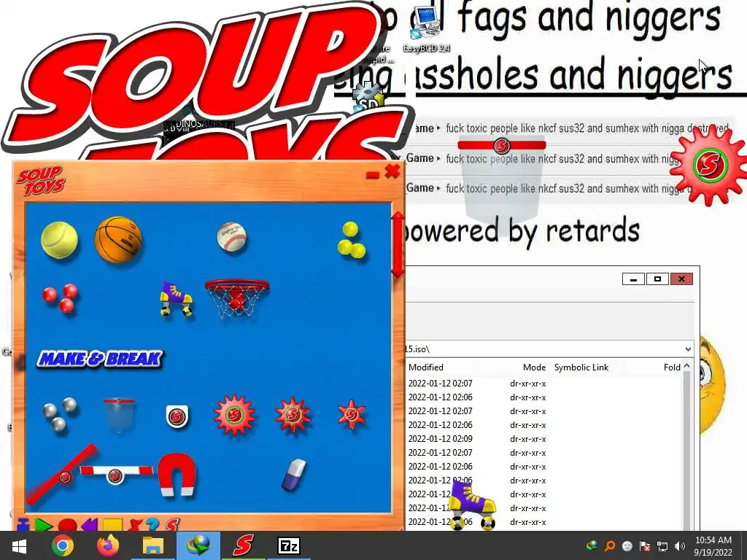Select the three red balls toy
The image size is (747, 560).
point(61,298)
